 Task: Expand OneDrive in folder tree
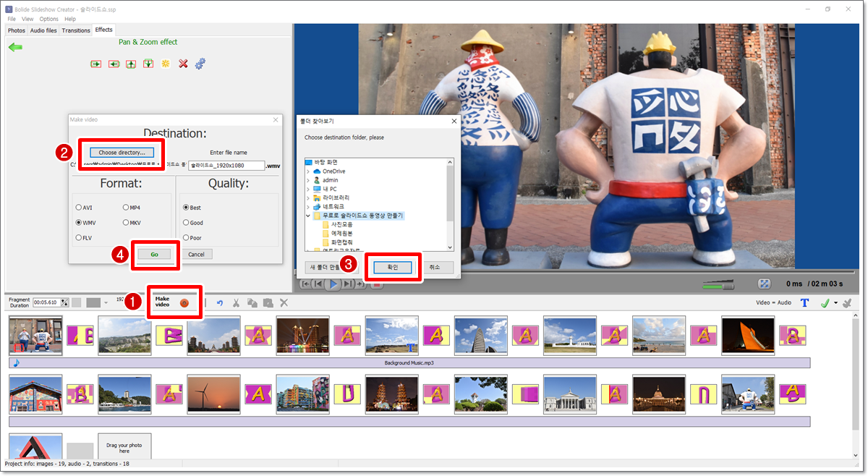308,171
